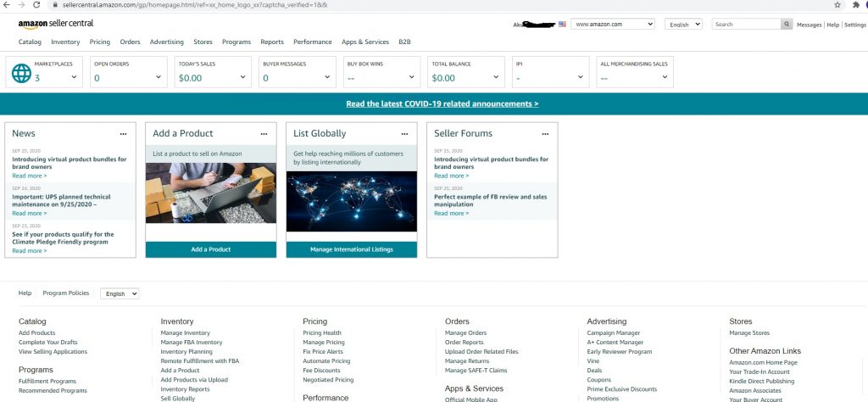
Task: Open Campaign Manager footer link
Action: (614, 333)
